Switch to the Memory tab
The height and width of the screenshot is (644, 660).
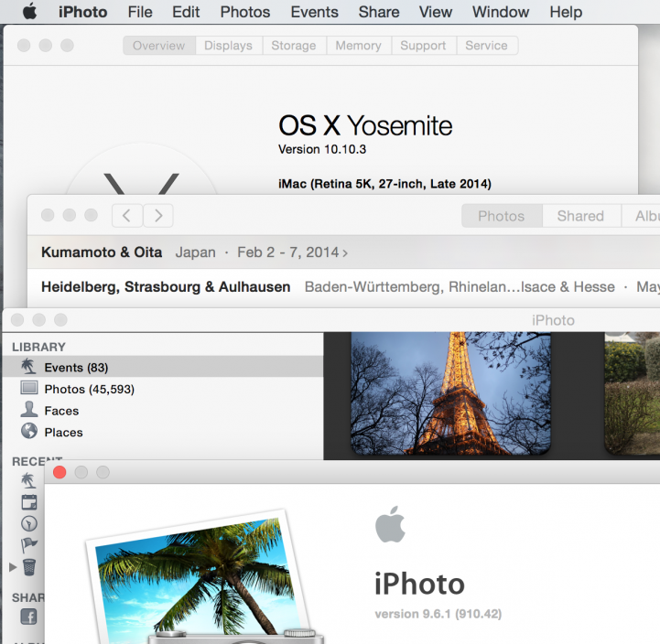pos(359,46)
